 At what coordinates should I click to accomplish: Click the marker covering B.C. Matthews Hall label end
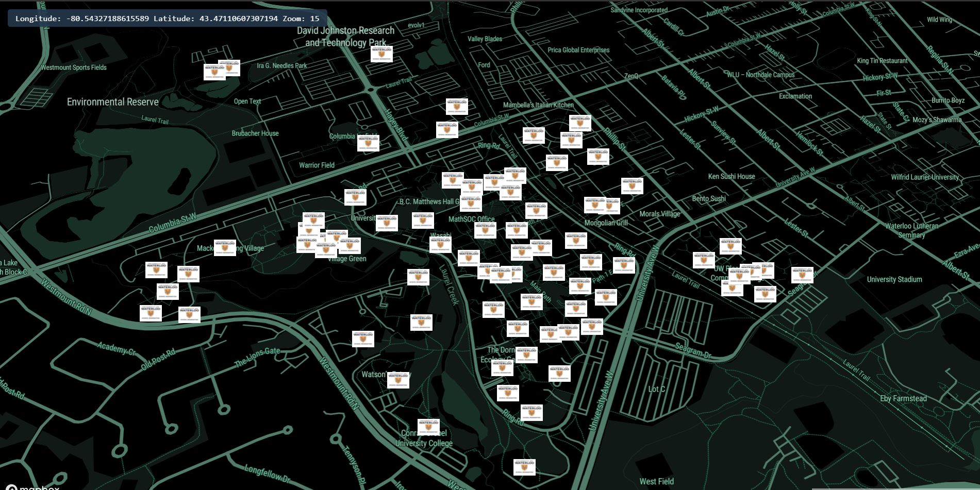point(471,203)
